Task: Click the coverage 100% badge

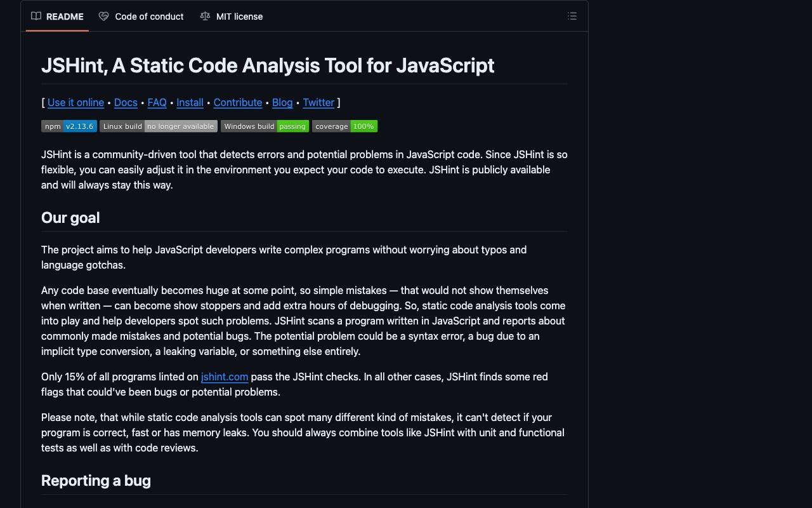Action: click(345, 126)
